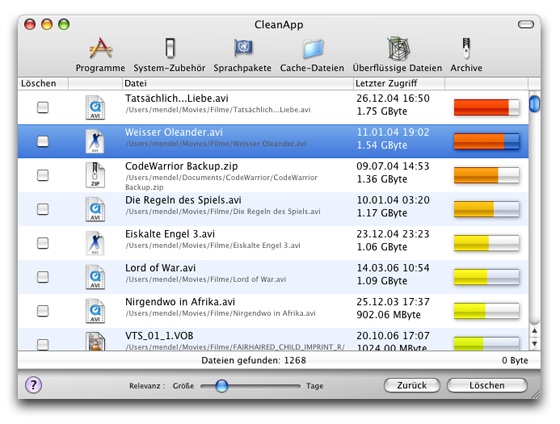Viewport: 560px width, 424px height.
Task: Click size value 902.06 MByte
Action: [389, 315]
